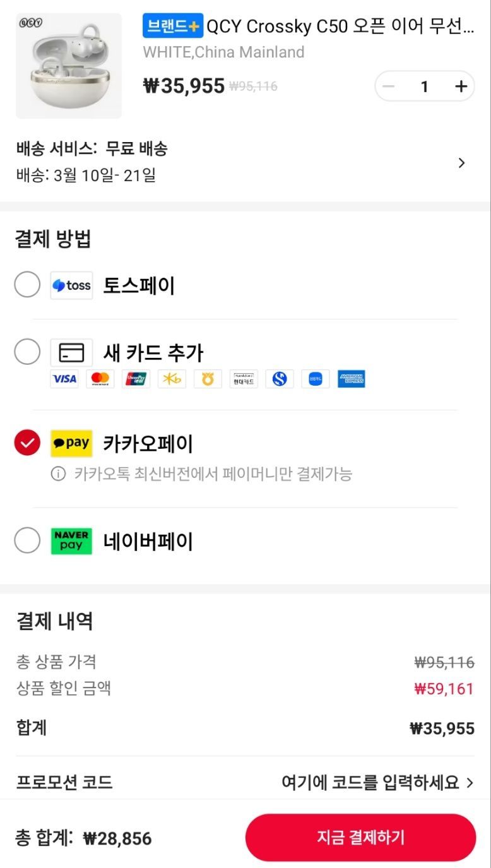Select the 새 카드 추가 radio option
491x868 pixels.
coord(27,352)
